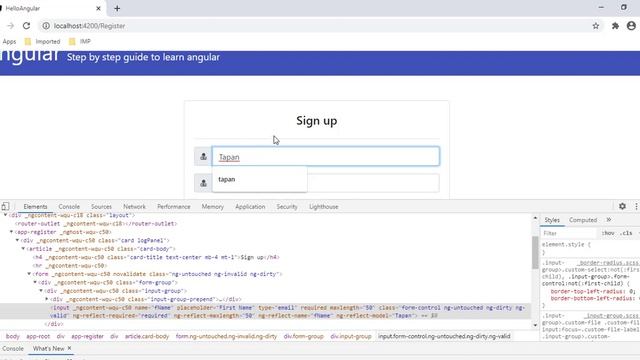640x360 pixels.
Task: Open the Sources tab
Action: coord(101,207)
